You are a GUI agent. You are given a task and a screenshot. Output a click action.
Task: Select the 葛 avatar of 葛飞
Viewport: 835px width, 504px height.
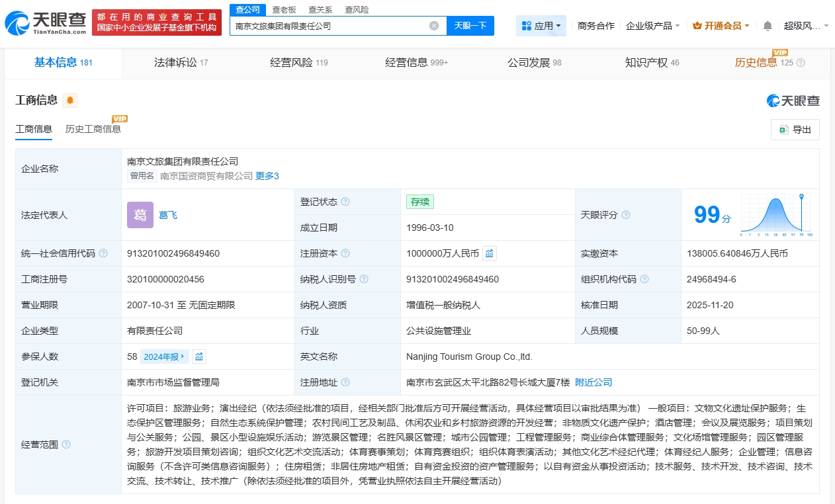point(140,215)
